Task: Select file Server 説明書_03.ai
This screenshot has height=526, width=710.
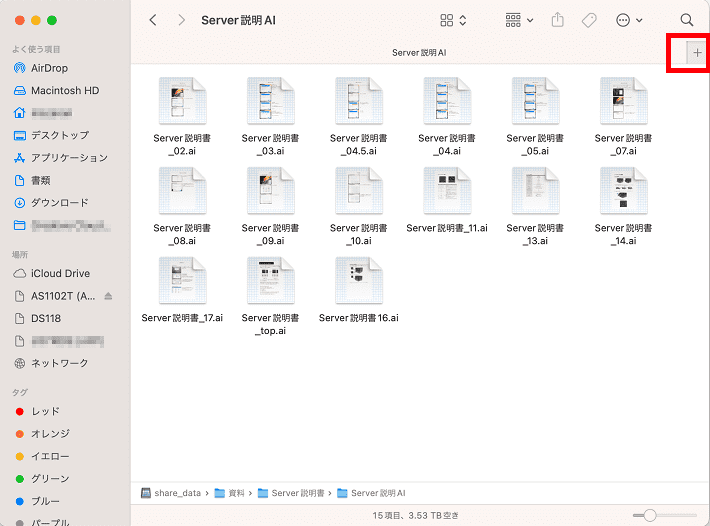Action: point(270,117)
